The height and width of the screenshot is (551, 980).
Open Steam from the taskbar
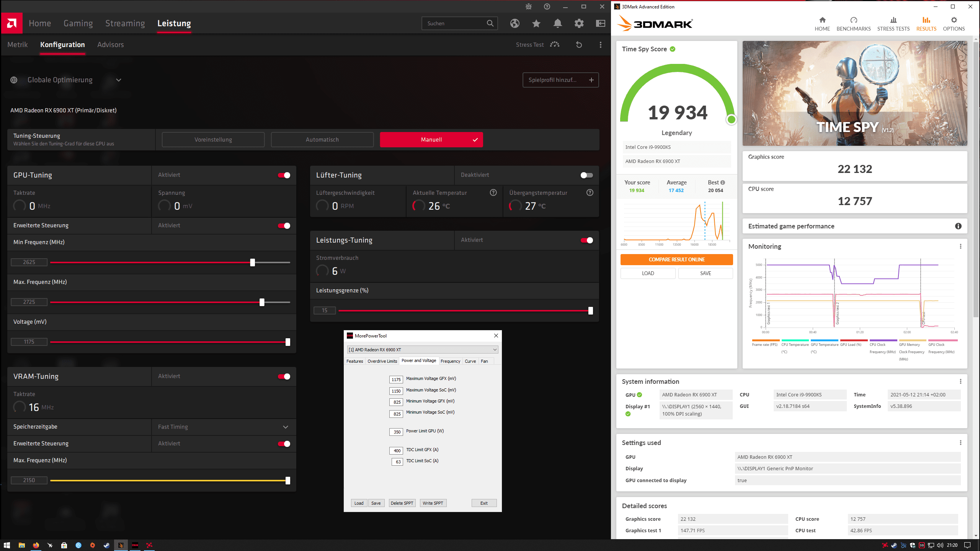click(x=106, y=545)
